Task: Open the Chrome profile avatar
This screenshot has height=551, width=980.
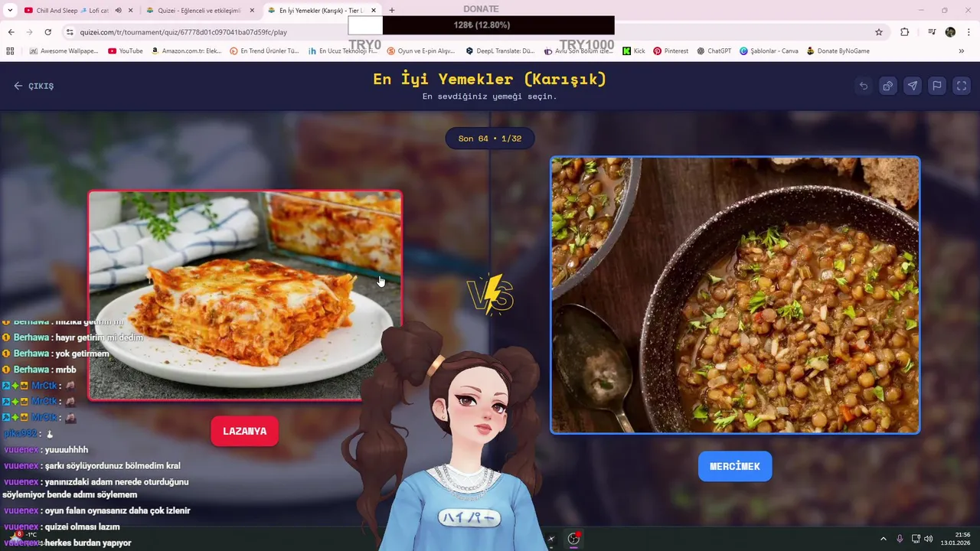Action: click(950, 32)
